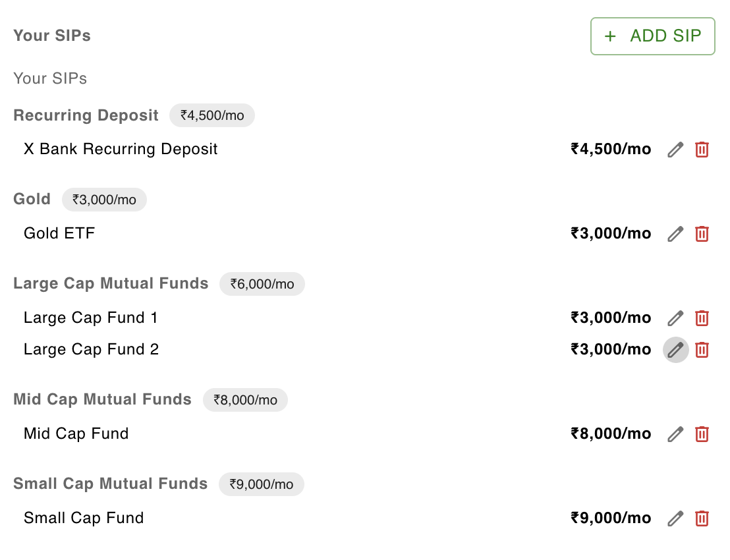Delete the Small Cap Fund SIP
The height and width of the screenshot is (560, 730).
[702, 518]
